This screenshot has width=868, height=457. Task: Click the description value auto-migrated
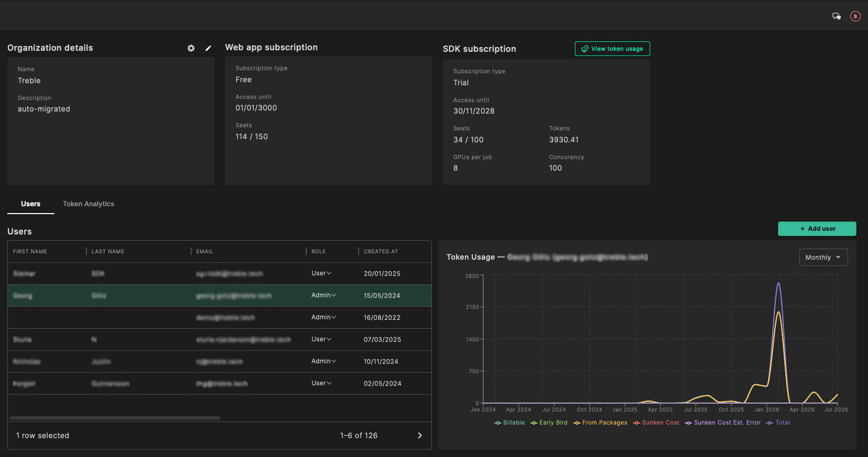point(44,109)
